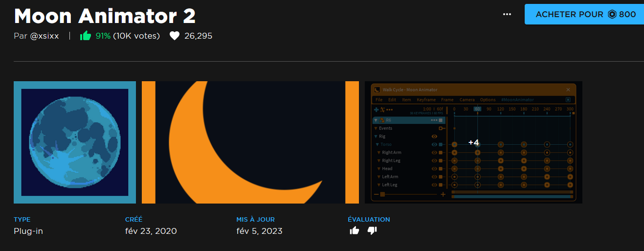Screen dimensions: 644x251
Task: Open the pixel blue moon thumbnail
Action: pos(75,142)
